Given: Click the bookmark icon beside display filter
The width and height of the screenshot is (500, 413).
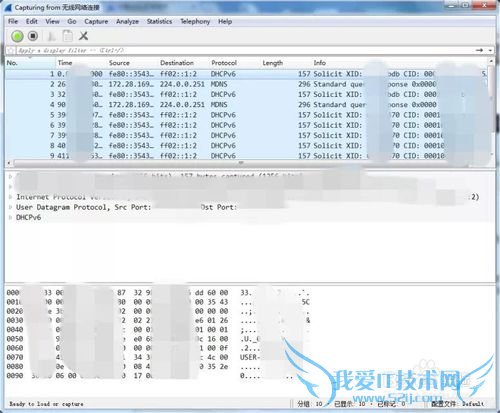Looking at the screenshot, I should pyautogui.click(x=11, y=50).
